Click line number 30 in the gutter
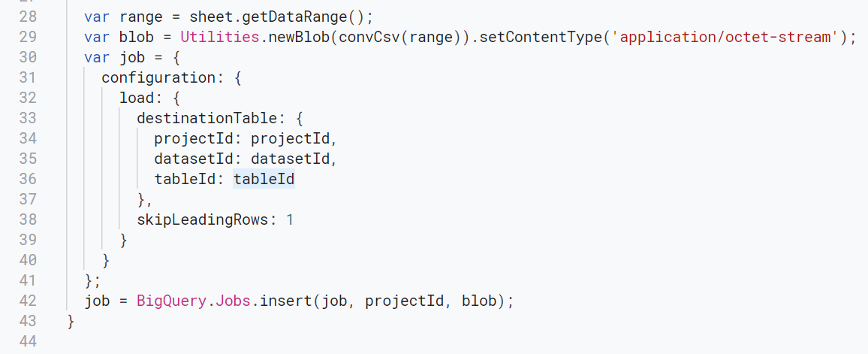 tap(27, 57)
